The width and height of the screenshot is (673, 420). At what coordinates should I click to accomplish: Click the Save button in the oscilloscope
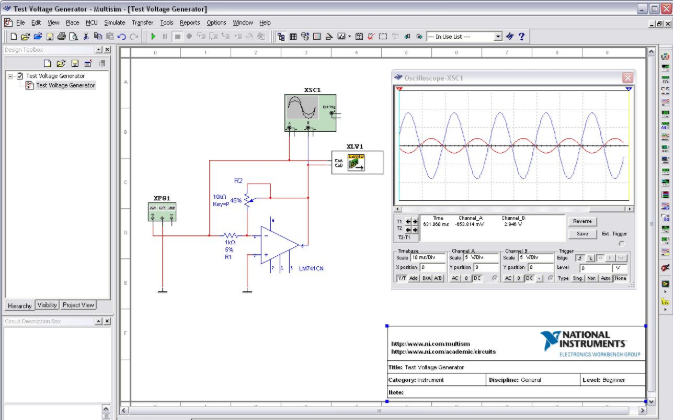582,234
